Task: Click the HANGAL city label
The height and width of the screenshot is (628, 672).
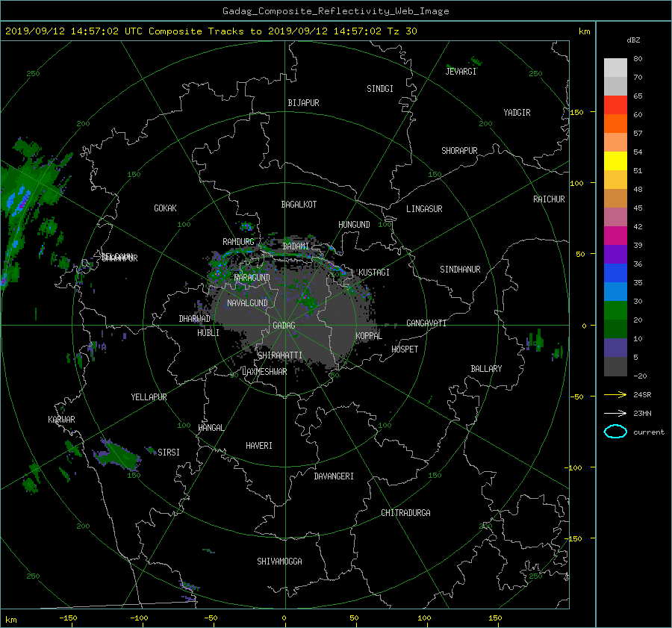Action: pos(211,428)
